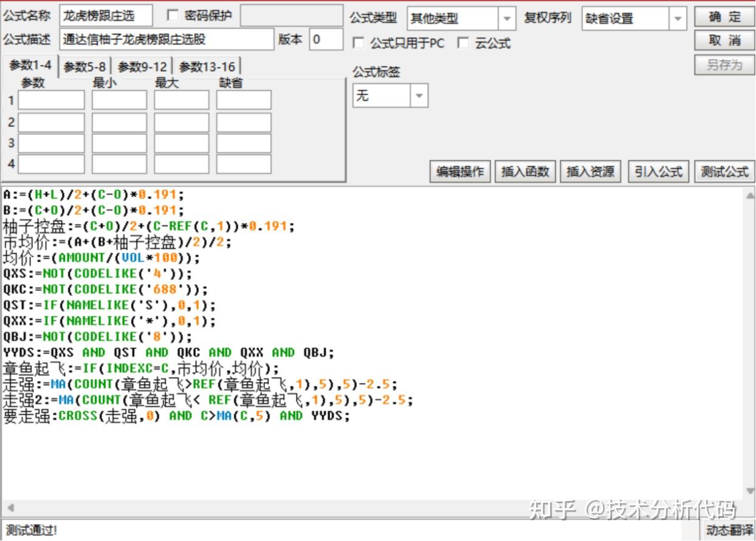Click the YYDS:=QXS AND QST line

(x=169, y=353)
